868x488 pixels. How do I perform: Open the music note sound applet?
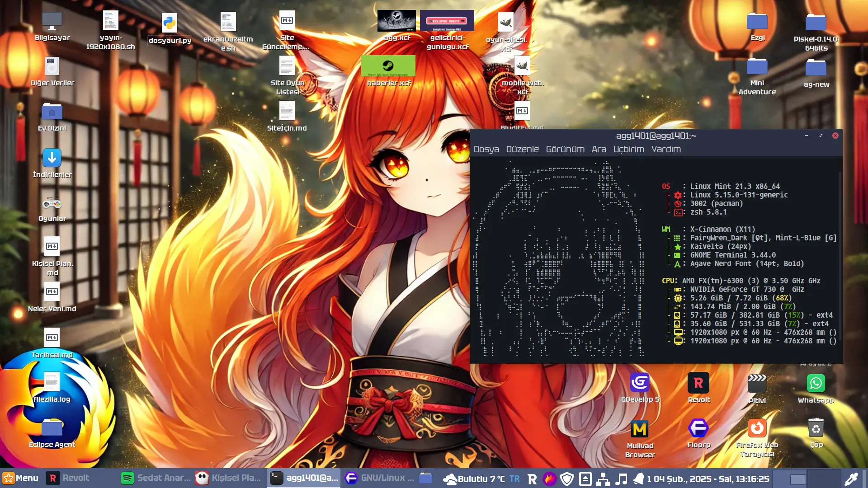(x=622, y=479)
